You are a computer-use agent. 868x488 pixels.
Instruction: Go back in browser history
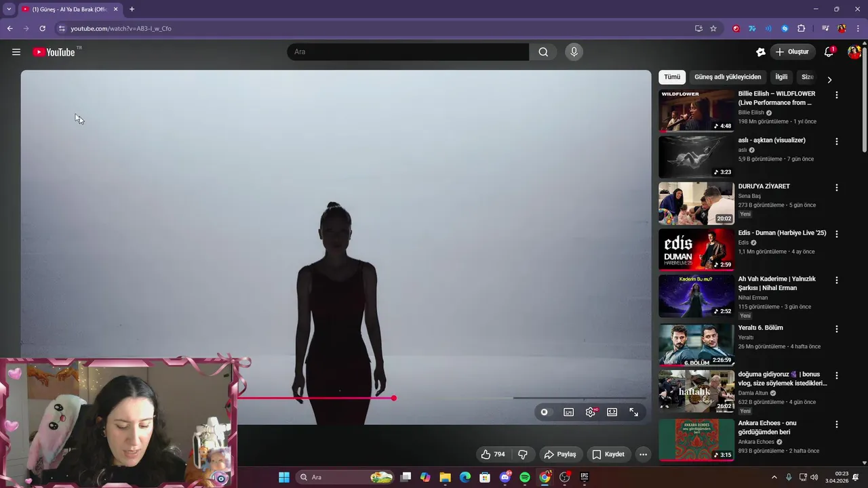click(x=9, y=28)
